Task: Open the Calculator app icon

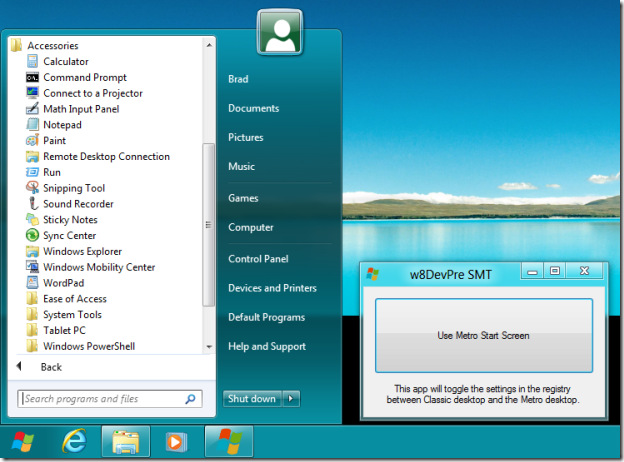Action: [32, 61]
